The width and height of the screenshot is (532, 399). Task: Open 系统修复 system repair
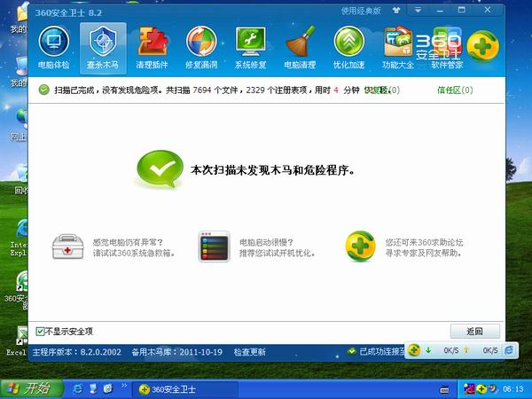(x=250, y=48)
